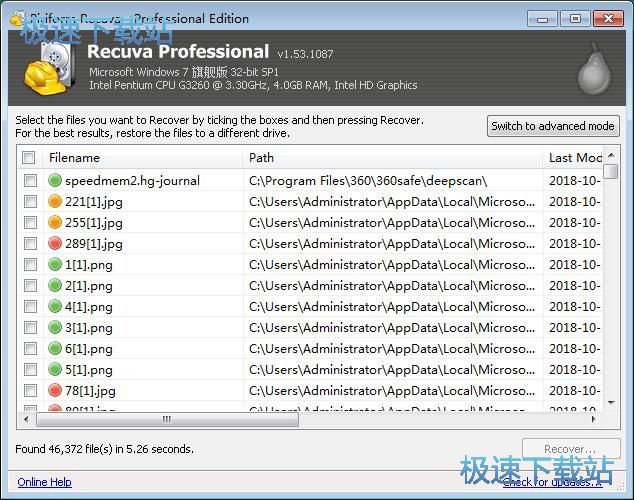Select the 3[1].png filename
This screenshot has height=500, width=634.
(x=89, y=328)
